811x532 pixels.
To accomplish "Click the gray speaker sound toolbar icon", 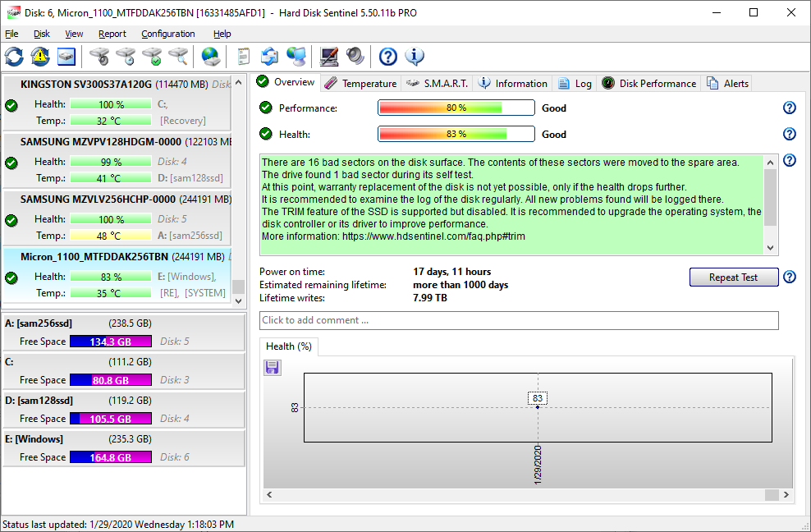I will pos(355,57).
